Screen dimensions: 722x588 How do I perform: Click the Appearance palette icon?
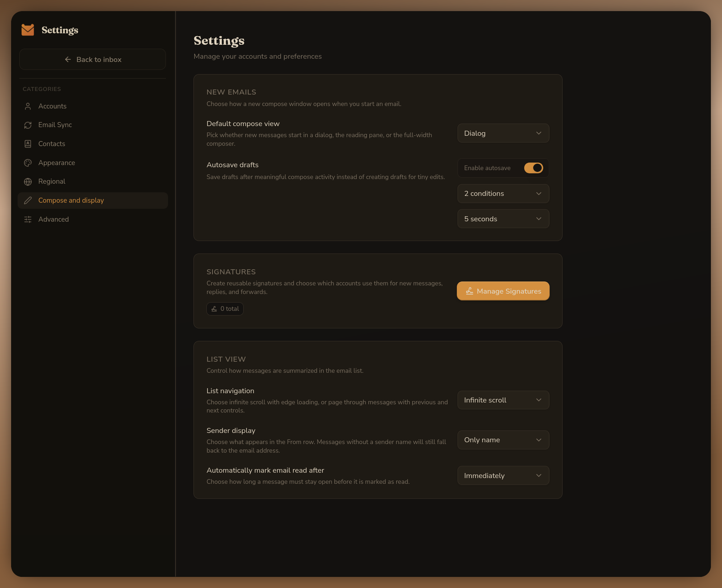28,163
